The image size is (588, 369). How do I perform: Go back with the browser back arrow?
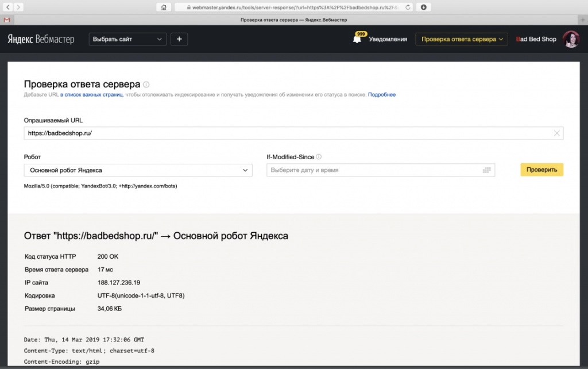pos(8,7)
